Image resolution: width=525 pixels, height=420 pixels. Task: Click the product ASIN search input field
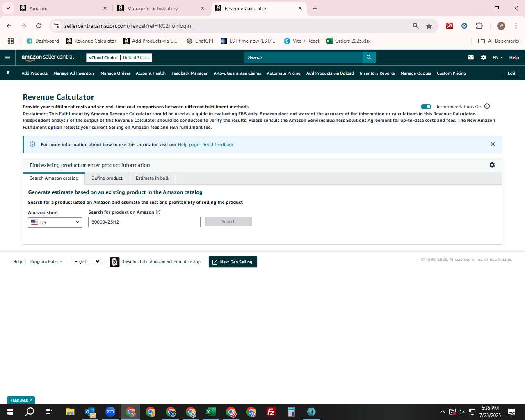(x=144, y=222)
